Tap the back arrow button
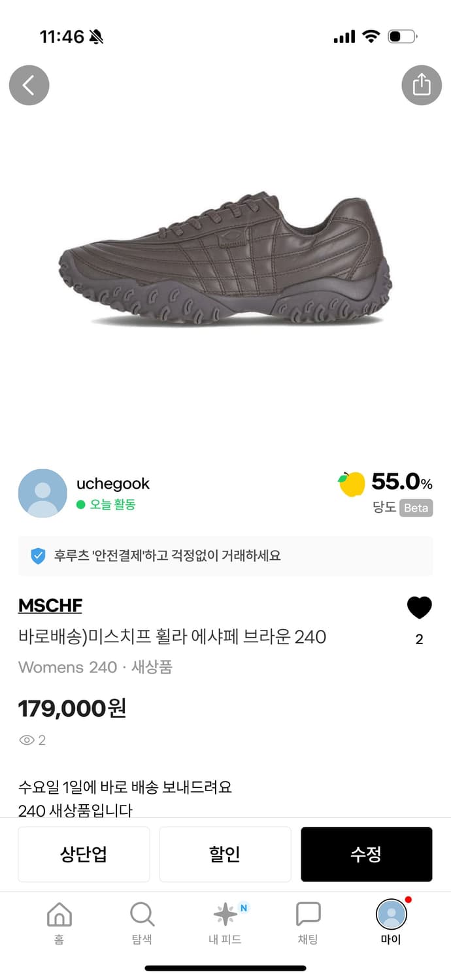Viewport: 451px width, 980px height. click(29, 85)
